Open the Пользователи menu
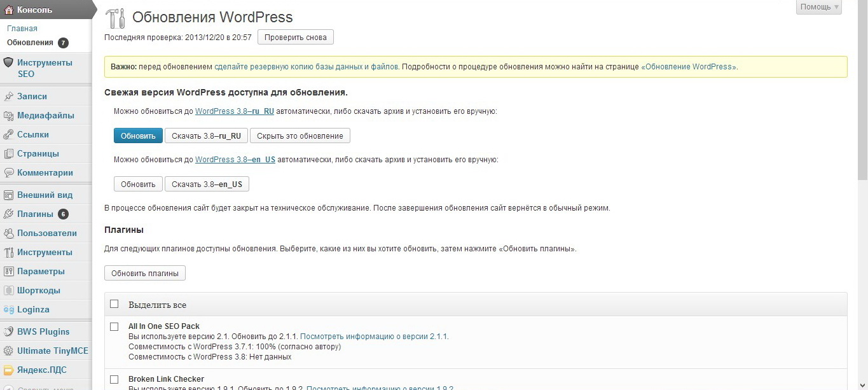This screenshot has width=868, height=390. click(x=47, y=233)
